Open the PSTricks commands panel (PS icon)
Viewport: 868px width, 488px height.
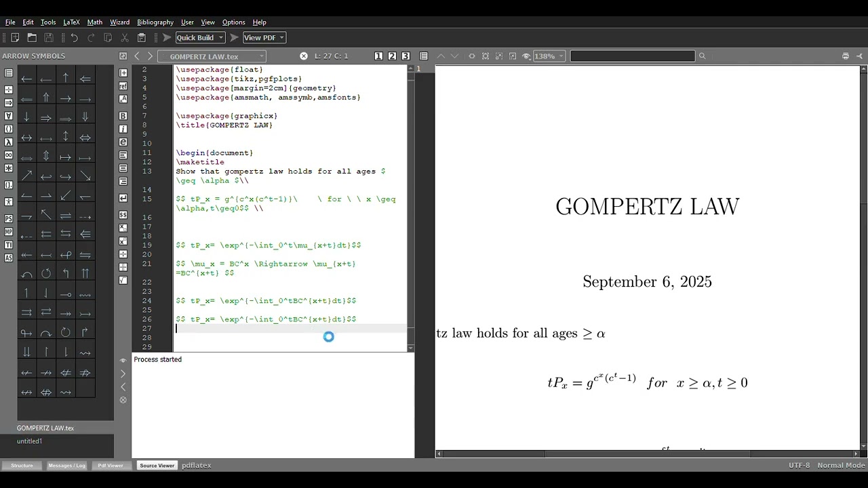pyautogui.click(x=8, y=218)
